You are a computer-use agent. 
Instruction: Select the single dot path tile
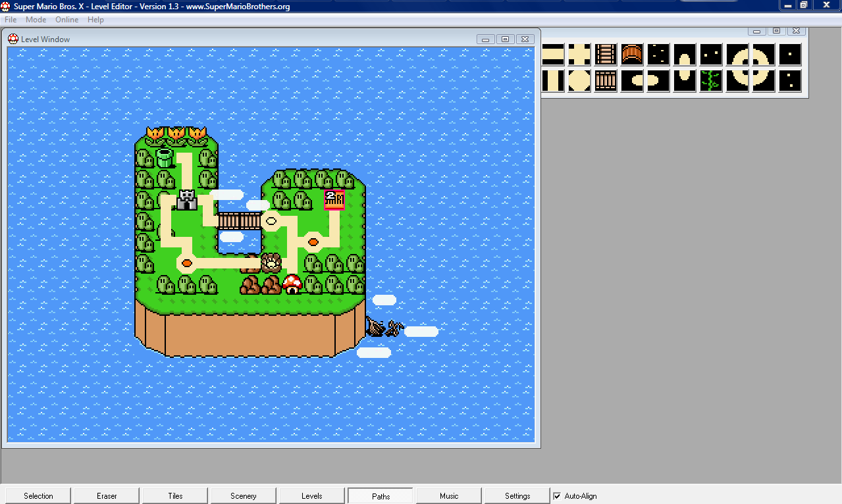tap(790, 54)
